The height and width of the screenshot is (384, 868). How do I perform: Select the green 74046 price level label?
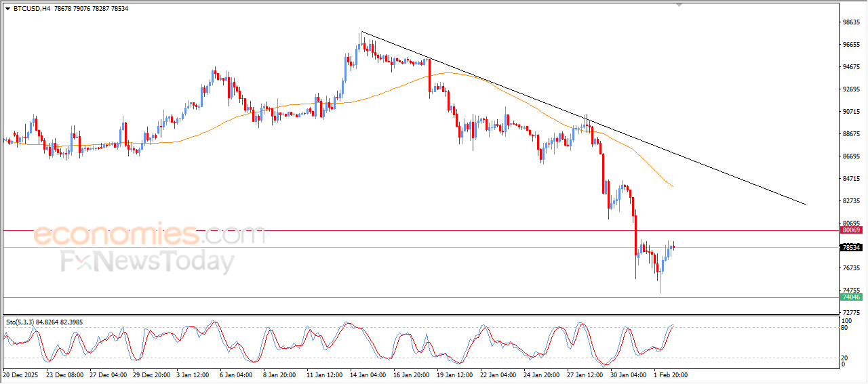coord(851,297)
